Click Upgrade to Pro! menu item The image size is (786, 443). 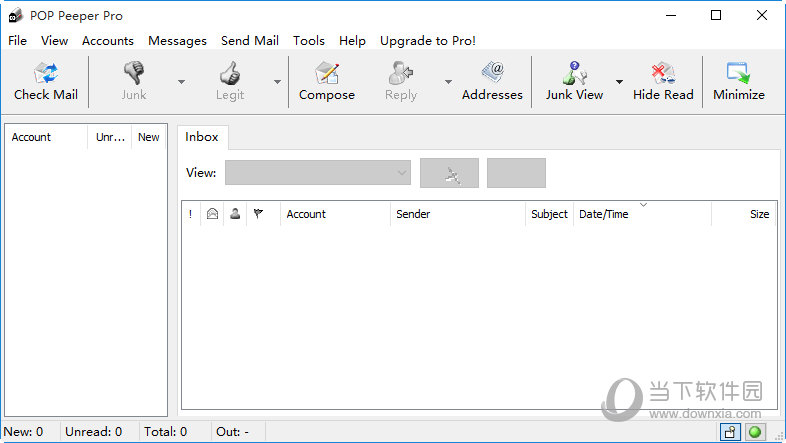pyautogui.click(x=428, y=41)
